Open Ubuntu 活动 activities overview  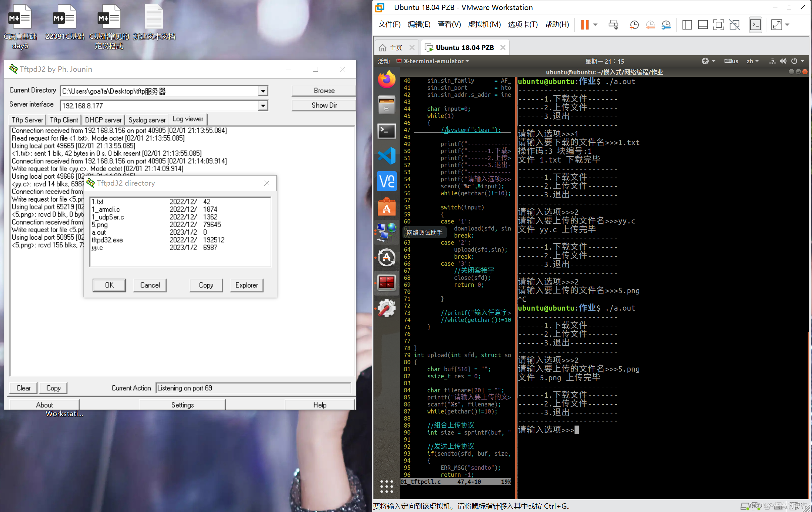click(x=383, y=61)
